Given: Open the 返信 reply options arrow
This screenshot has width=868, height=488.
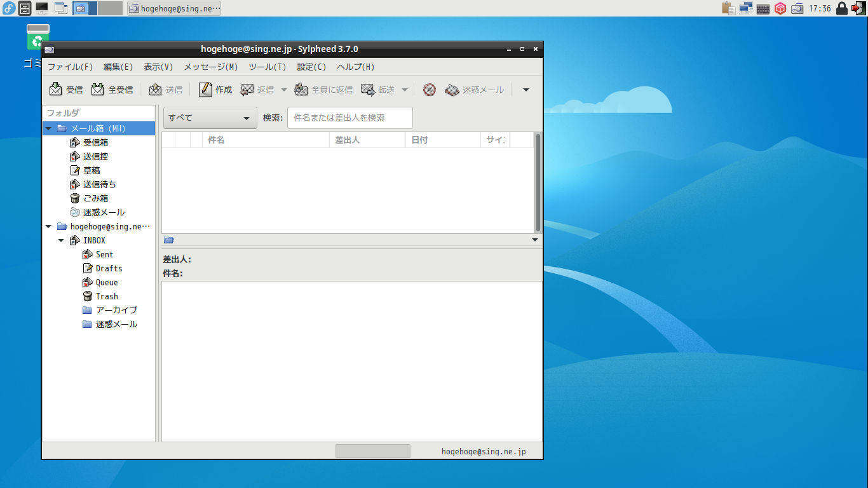Looking at the screenshot, I should (284, 90).
